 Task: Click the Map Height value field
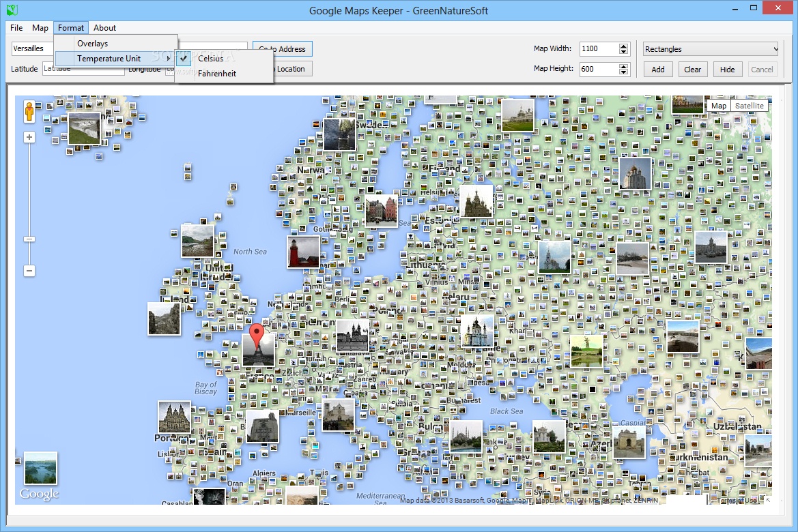coord(599,69)
